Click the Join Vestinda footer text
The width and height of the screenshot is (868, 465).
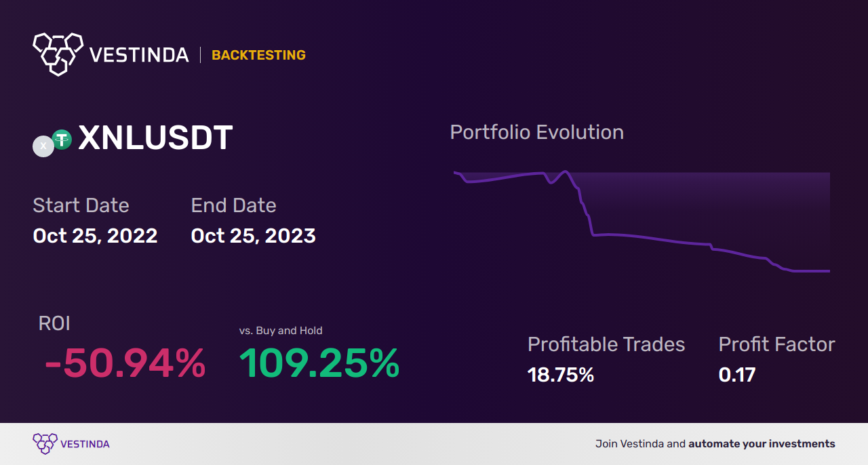tap(640, 444)
